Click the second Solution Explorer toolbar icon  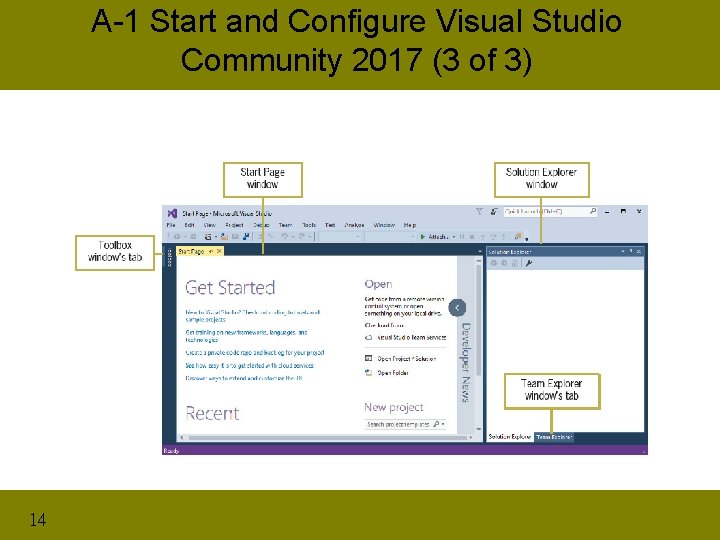[504, 263]
